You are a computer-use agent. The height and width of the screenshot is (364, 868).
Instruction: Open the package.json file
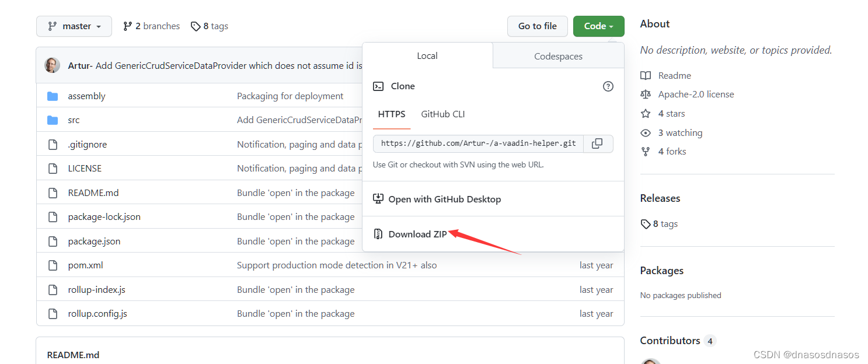(94, 241)
